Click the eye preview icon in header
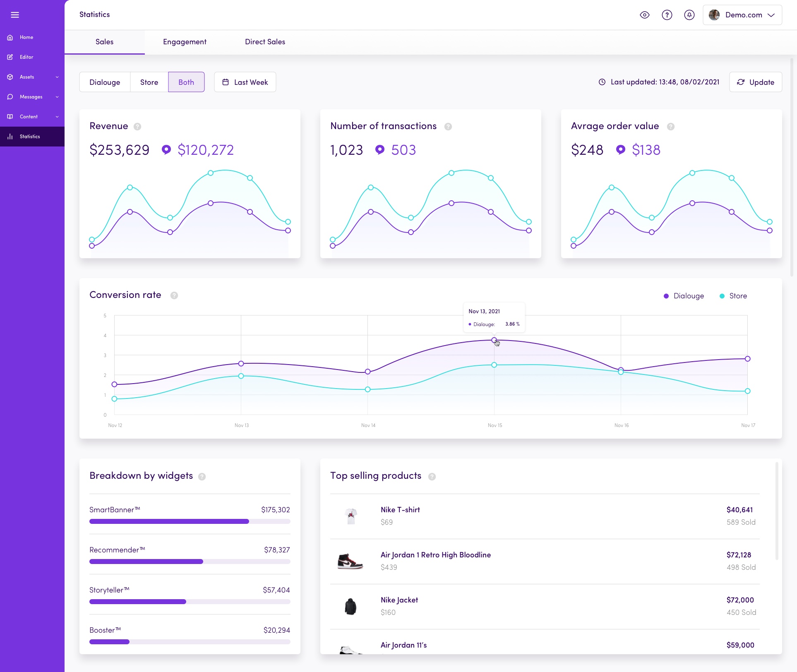Viewport: 797px width, 672px height. 644,15
